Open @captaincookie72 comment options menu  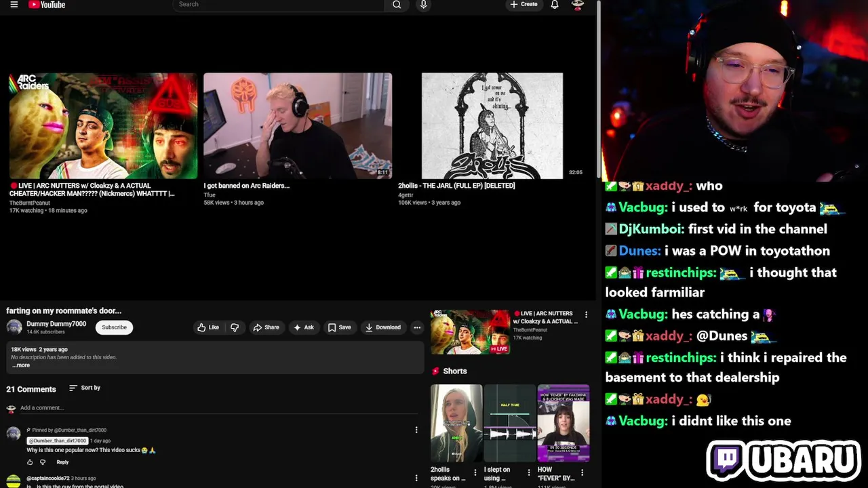point(416,479)
